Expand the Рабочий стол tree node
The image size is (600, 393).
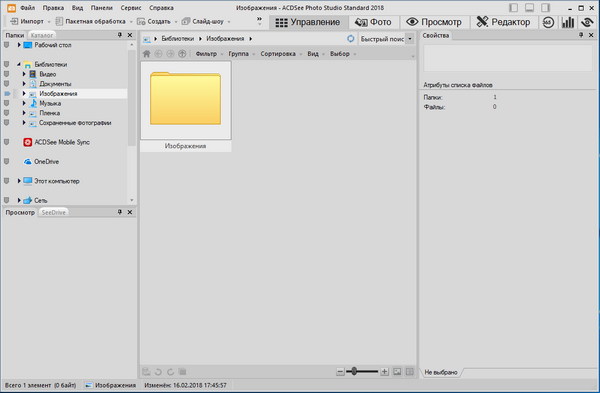point(19,45)
